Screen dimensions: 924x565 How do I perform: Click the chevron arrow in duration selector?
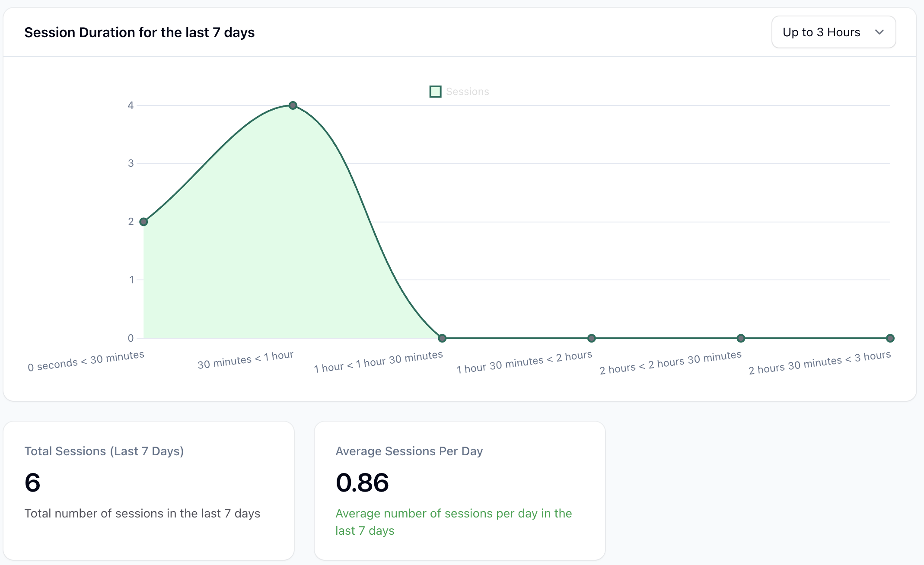879,32
